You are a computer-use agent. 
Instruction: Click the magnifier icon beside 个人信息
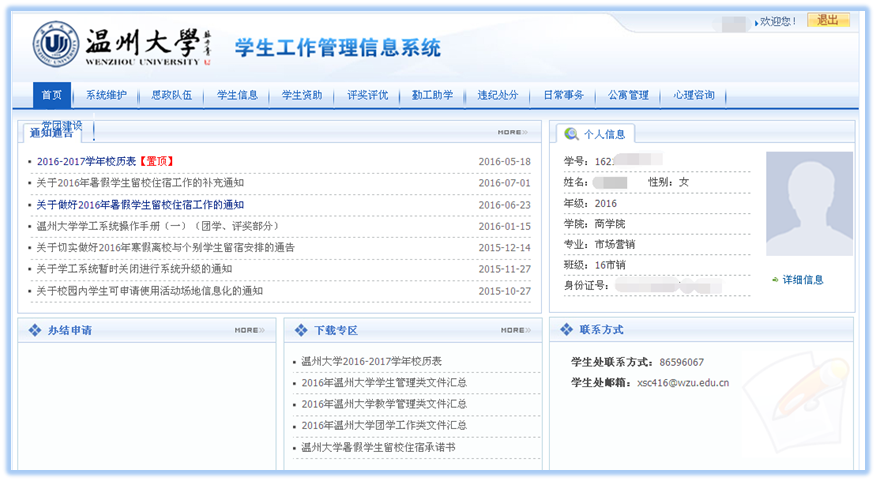571,133
